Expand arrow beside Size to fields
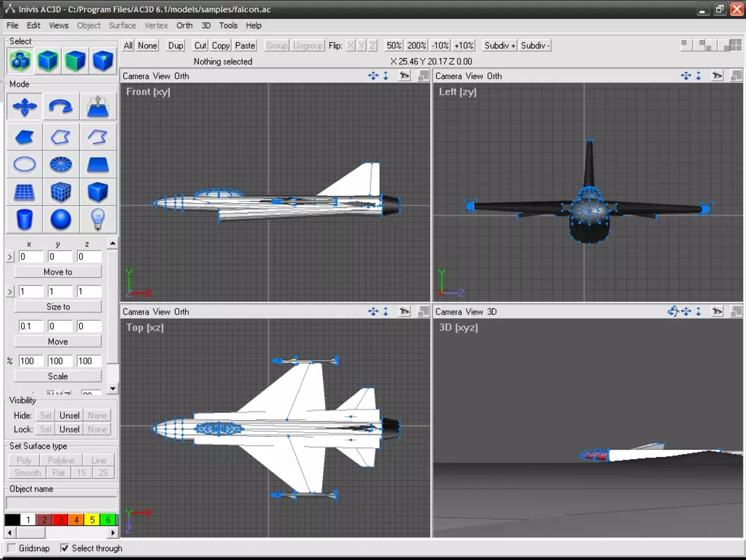 [10, 291]
